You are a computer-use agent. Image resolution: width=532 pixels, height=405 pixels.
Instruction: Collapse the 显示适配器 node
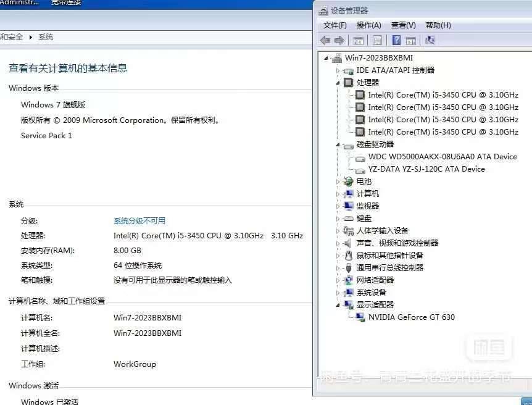coord(338,305)
